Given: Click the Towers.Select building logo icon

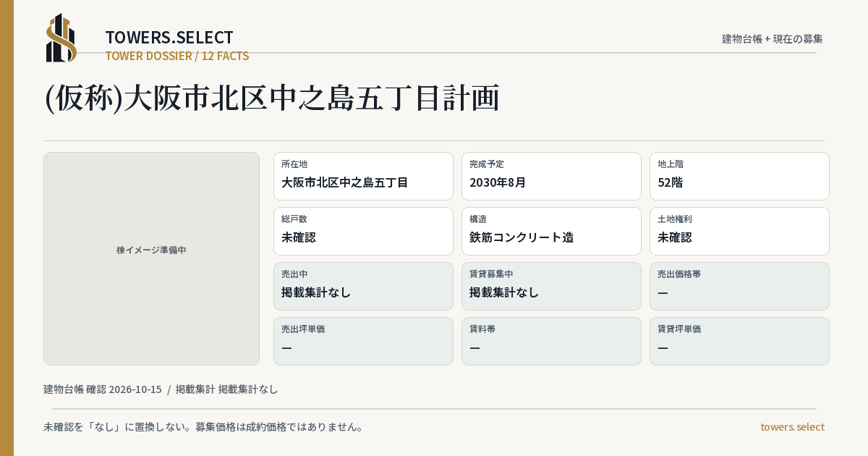Looking at the screenshot, I should click(x=61, y=38).
